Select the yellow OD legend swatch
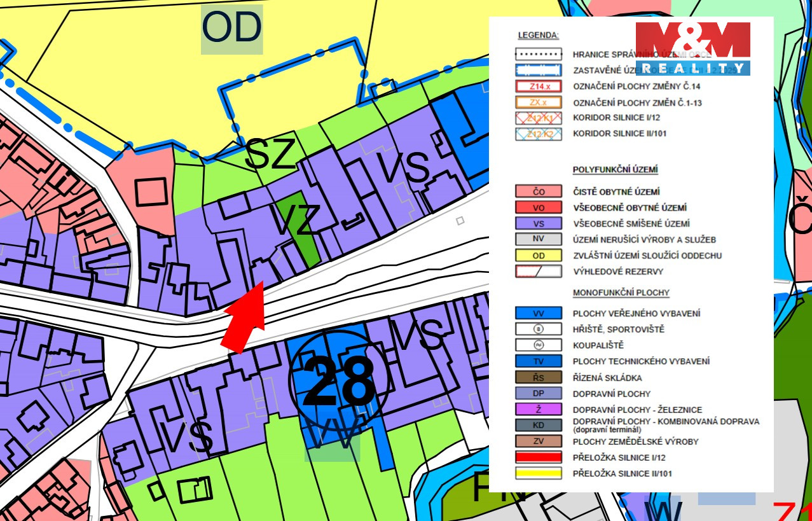812x521 pixels. (x=538, y=256)
